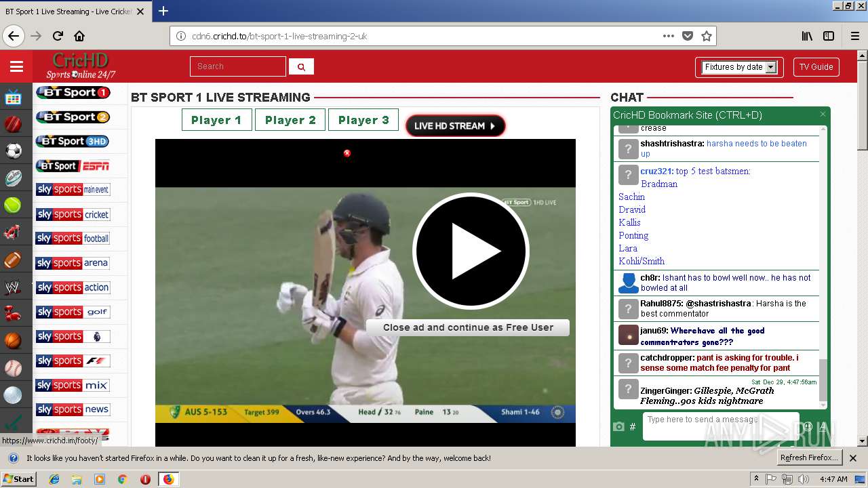
Task: Open the soccer ball sports category
Action: [x=13, y=150]
